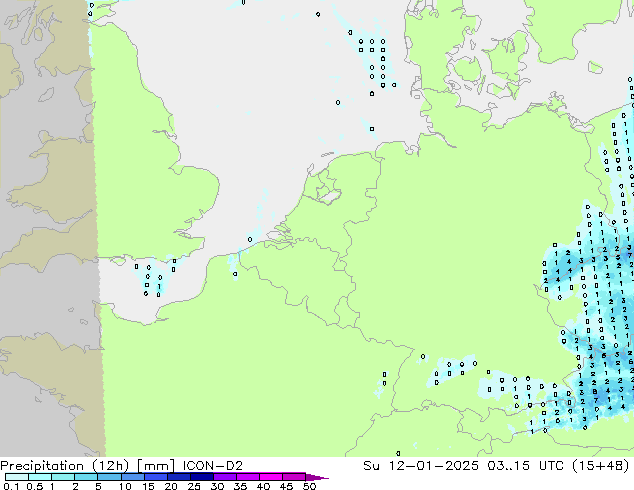
Task: Select the 20–25 mm dark blue legend swatch
Action: (x=179, y=477)
